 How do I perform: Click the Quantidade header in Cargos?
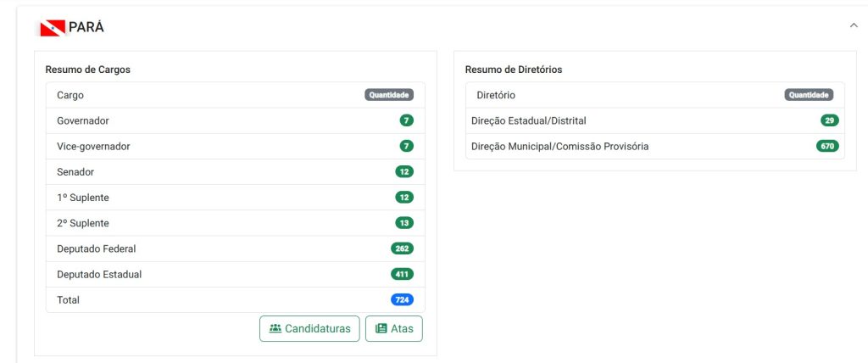pos(389,95)
